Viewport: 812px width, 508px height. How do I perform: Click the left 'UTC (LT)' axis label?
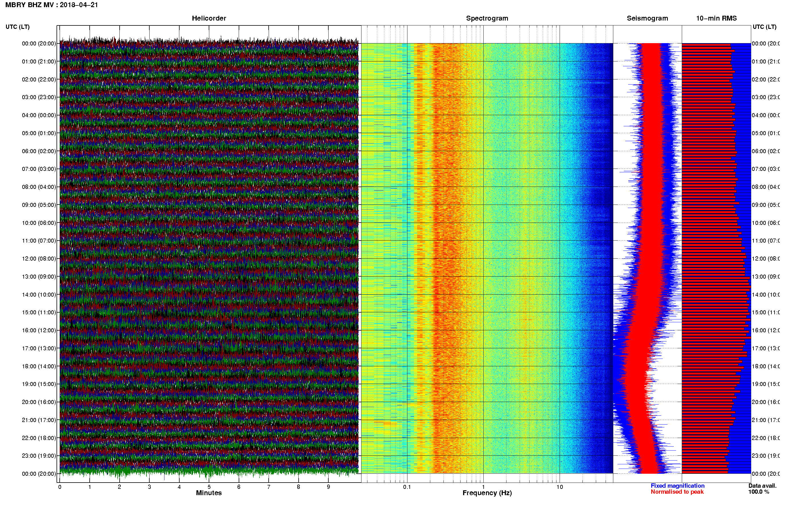coord(17,27)
